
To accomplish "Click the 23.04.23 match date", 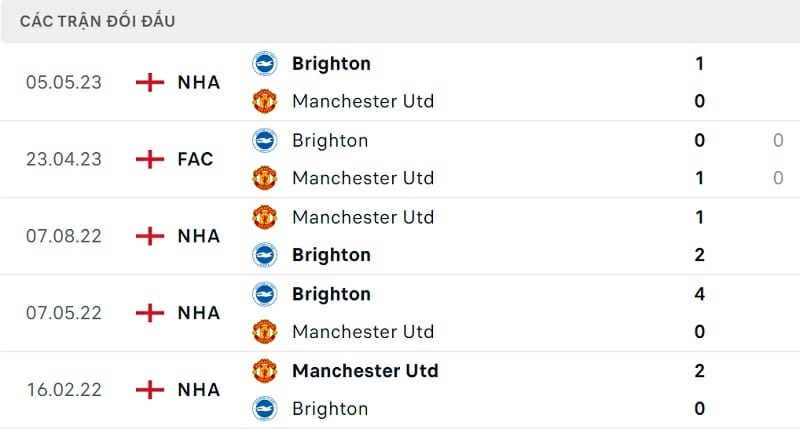I will click(x=64, y=159).
